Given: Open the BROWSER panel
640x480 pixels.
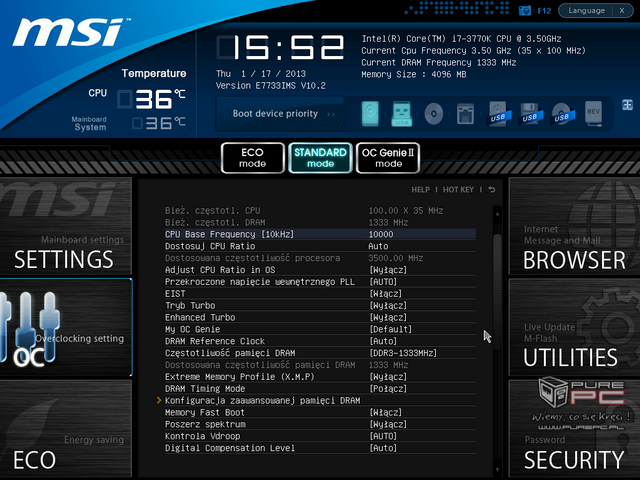Looking at the screenshot, I should click(574, 226).
